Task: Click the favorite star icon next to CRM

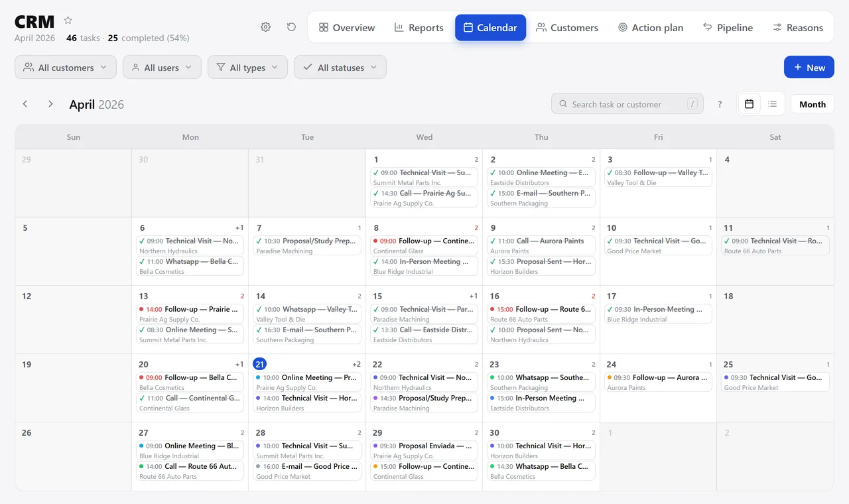Action: point(68,21)
